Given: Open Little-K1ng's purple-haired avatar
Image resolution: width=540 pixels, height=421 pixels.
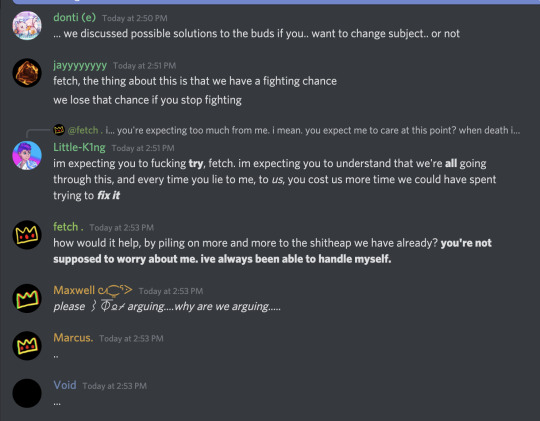Looking at the screenshot, I should (x=27, y=155).
